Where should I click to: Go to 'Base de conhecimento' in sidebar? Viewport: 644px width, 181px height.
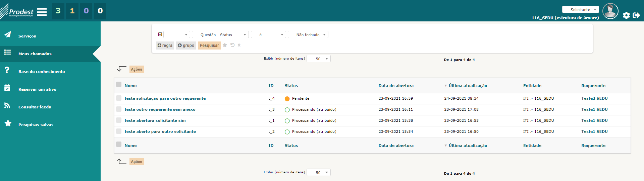point(42,72)
